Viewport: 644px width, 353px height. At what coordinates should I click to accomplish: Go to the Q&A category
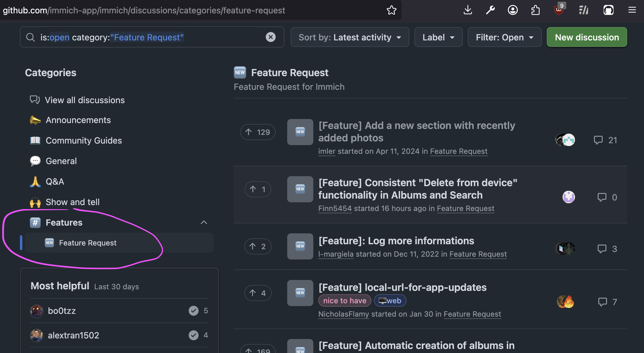[55, 181]
